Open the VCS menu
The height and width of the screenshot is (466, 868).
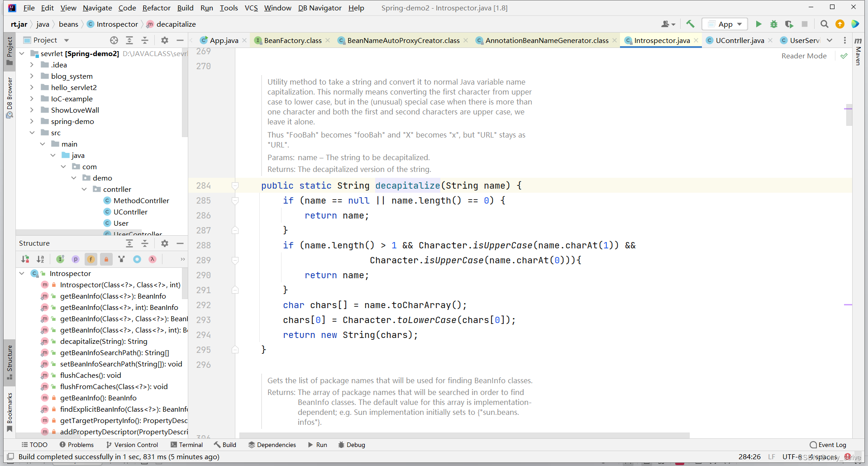click(x=251, y=8)
